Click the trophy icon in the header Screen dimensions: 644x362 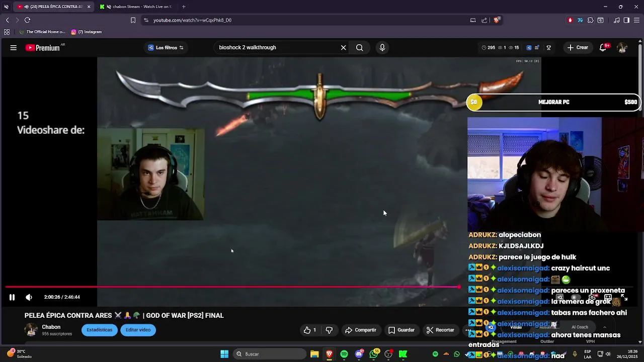coord(548,48)
